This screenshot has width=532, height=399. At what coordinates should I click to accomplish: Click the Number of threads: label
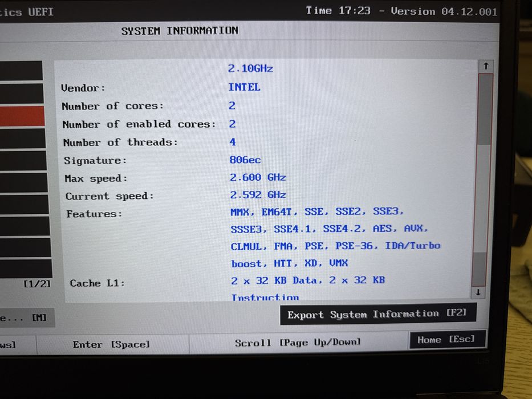coord(120,142)
